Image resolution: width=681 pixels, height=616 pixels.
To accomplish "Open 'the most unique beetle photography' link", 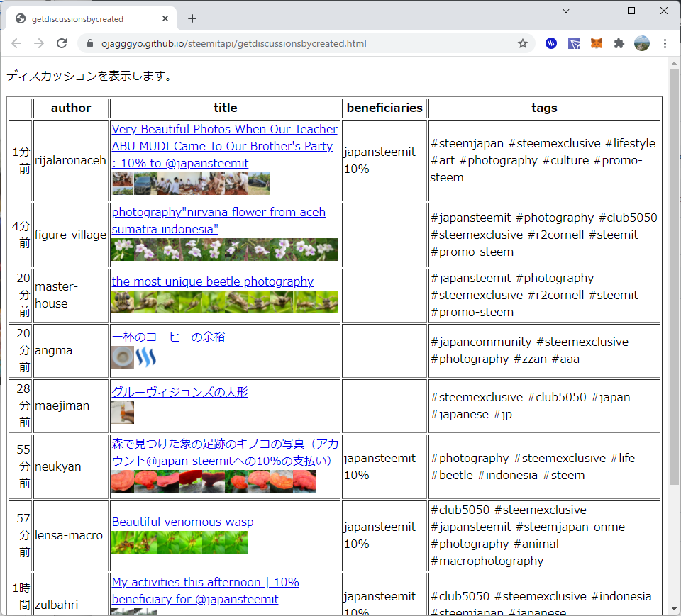I will 212,281.
